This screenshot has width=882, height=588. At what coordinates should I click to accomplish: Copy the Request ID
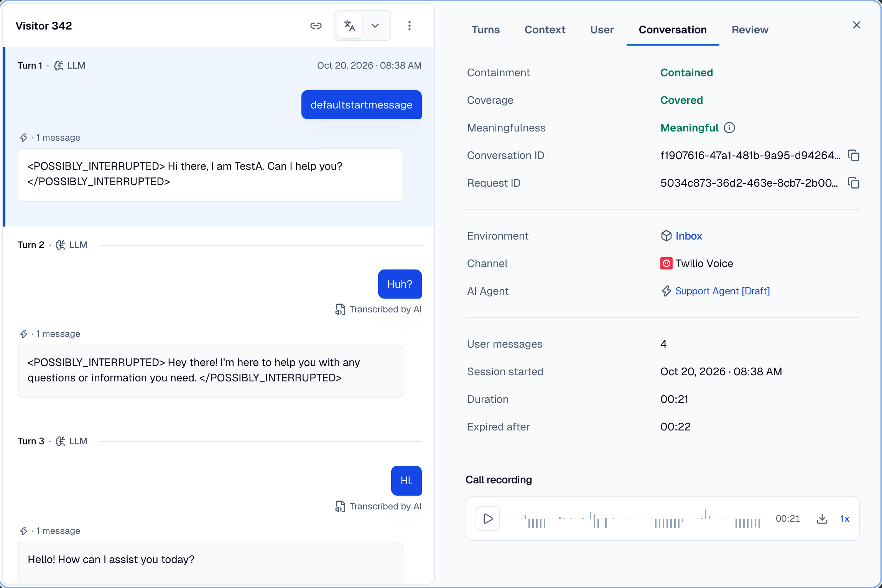854,183
